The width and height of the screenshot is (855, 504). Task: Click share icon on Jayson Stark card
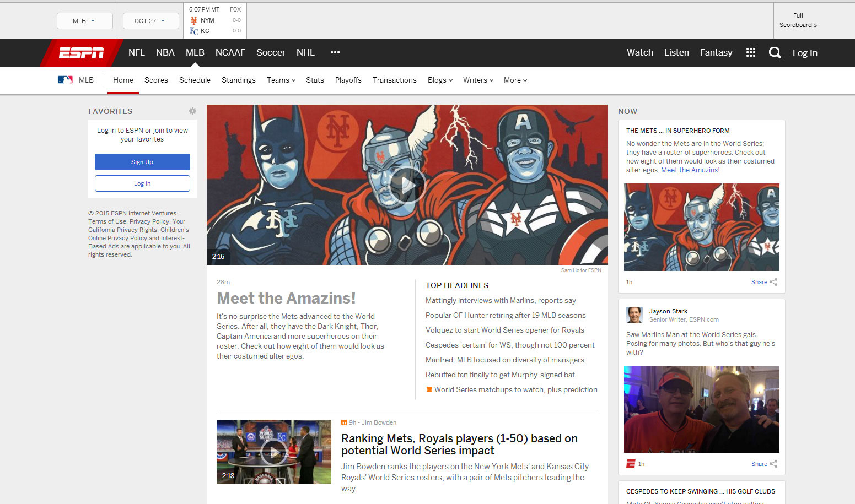[x=773, y=464]
